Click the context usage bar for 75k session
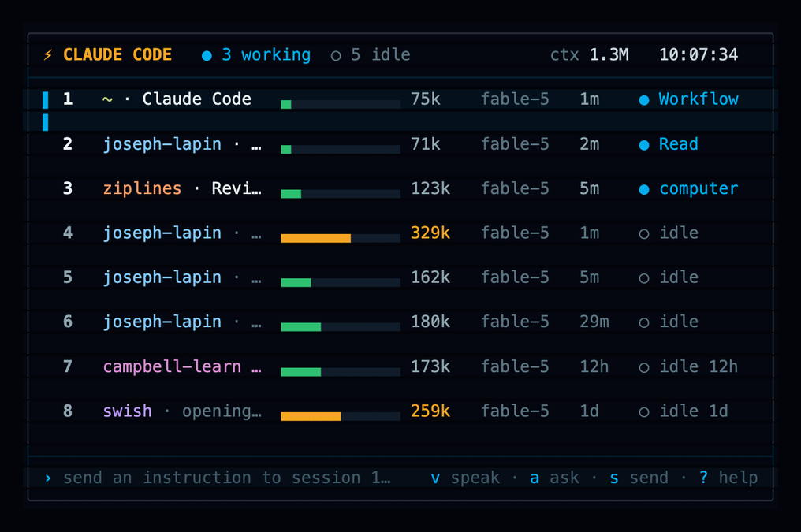801x532 pixels. pyautogui.click(x=341, y=104)
